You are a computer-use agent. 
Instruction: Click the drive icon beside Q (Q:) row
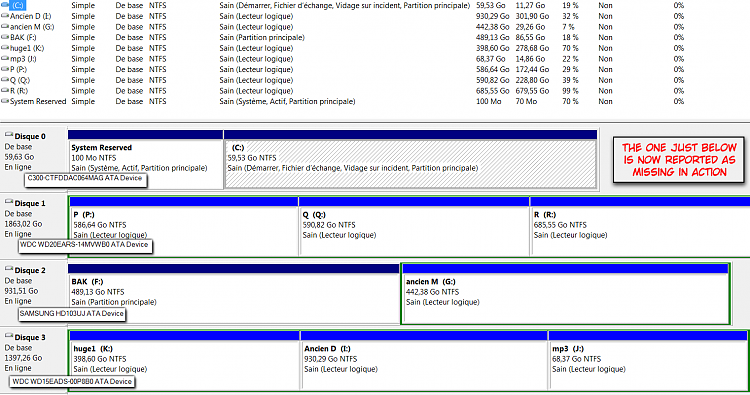[5, 79]
